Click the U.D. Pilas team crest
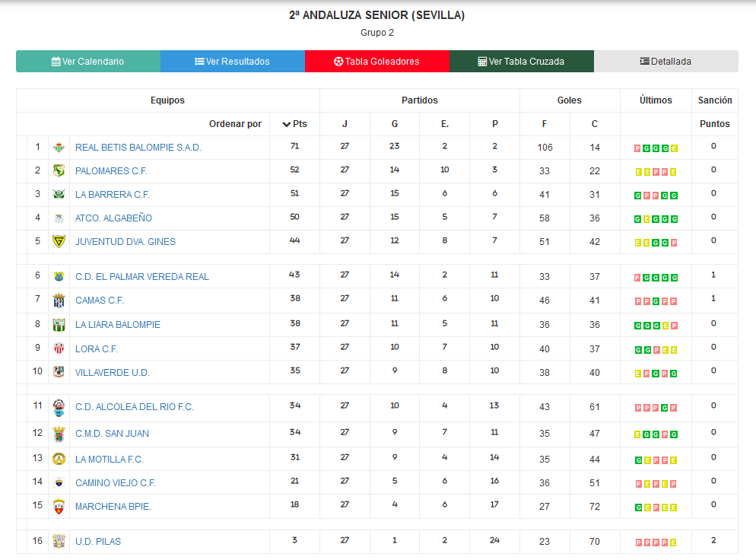 tap(59, 541)
